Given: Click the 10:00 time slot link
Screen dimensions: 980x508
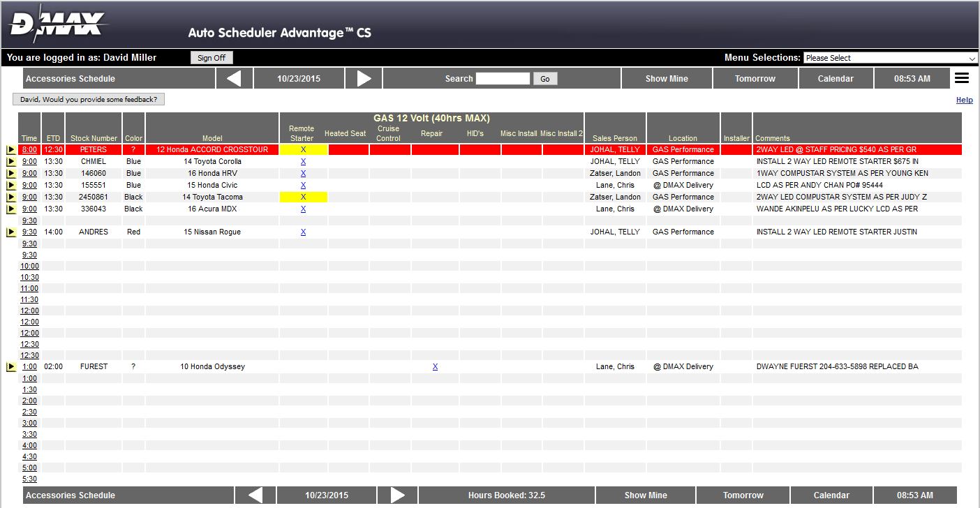Looking at the screenshot, I should click(x=29, y=266).
